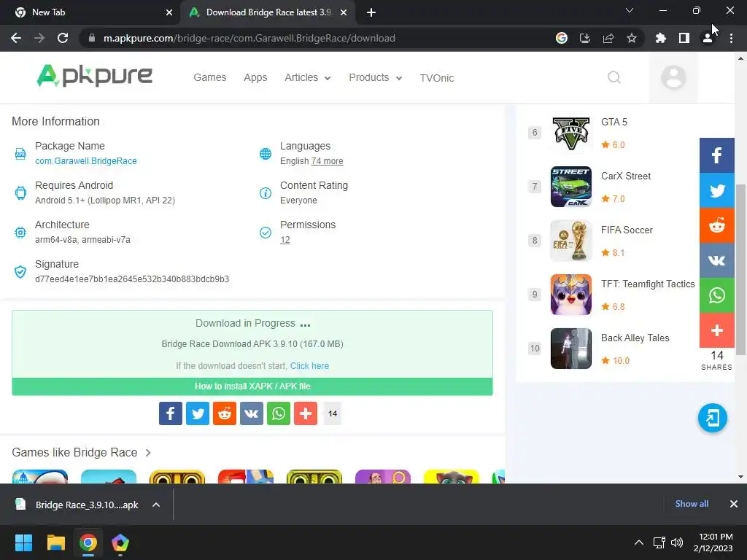The width and height of the screenshot is (747, 560).
Task: Expand the Articles dropdown menu
Action: tap(308, 77)
